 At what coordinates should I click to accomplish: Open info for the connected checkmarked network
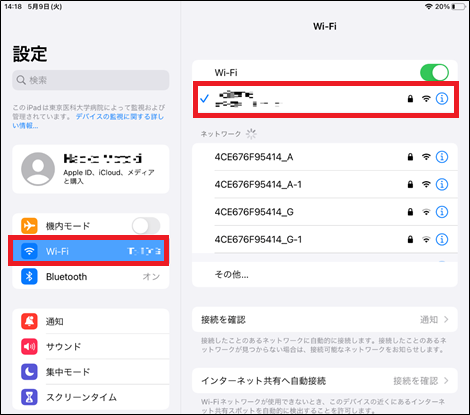tap(442, 99)
